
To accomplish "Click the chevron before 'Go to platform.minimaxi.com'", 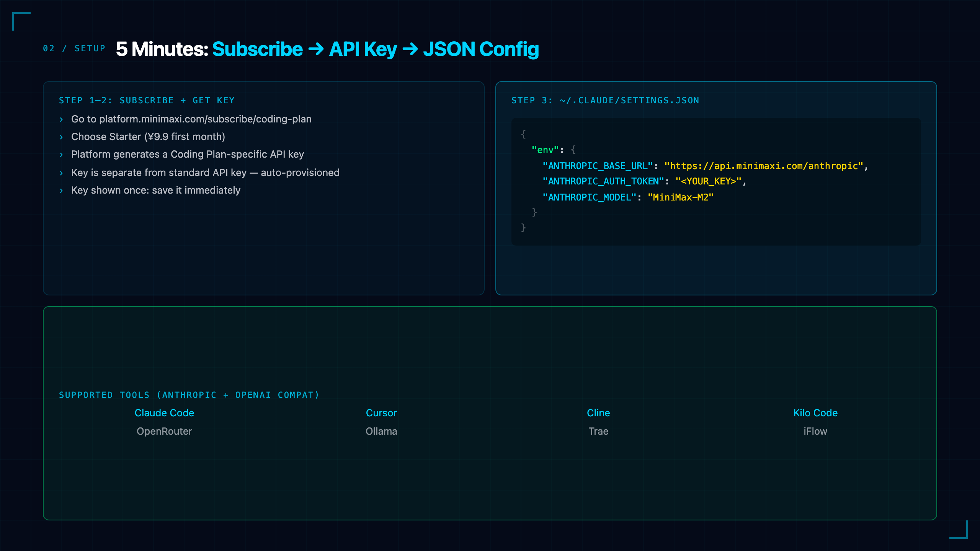I will (x=61, y=120).
